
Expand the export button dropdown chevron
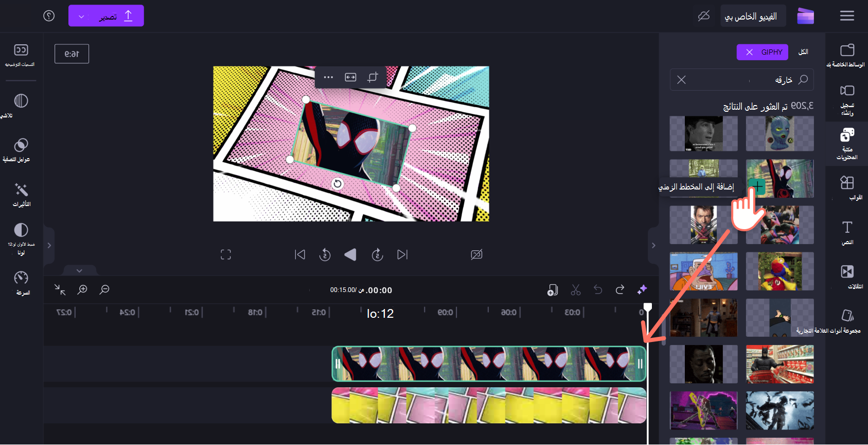[x=81, y=16]
